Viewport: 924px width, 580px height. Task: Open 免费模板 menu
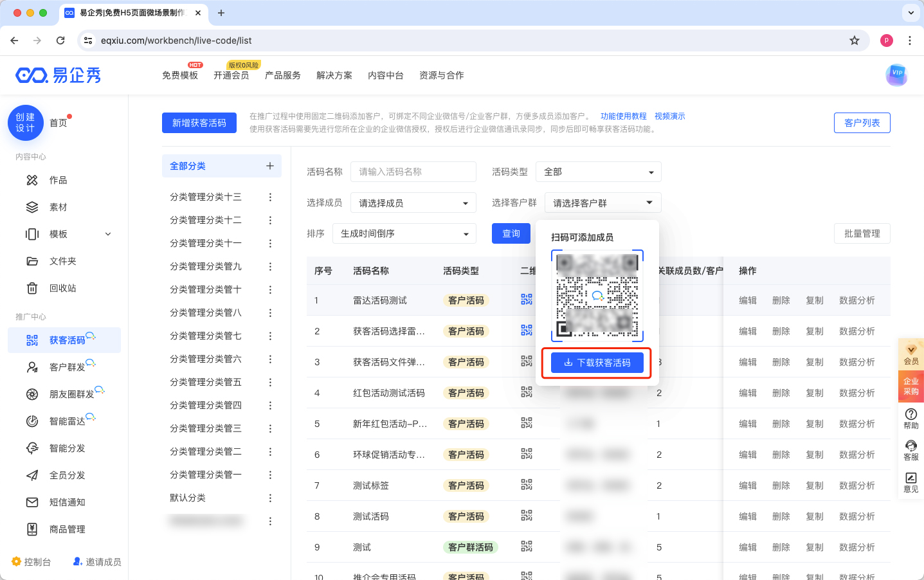tap(180, 75)
